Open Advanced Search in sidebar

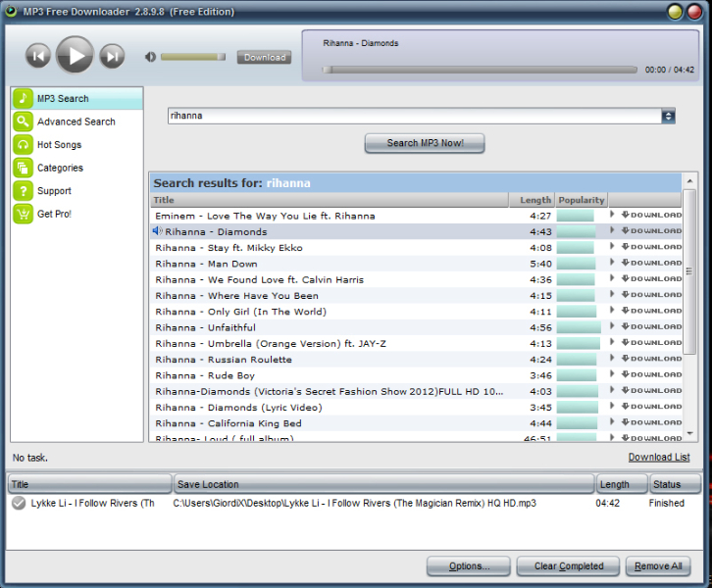76,122
